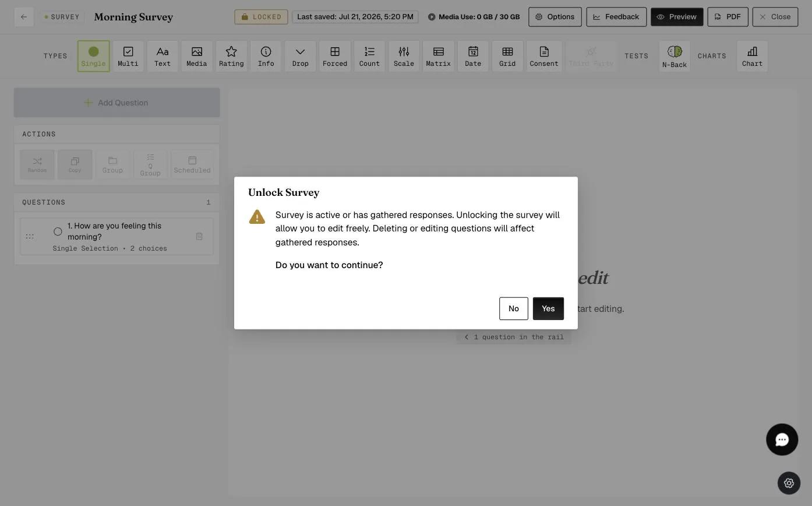The width and height of the screenshot is (812, 506).
Task: Click the Third Party type icon
Action: [591, 56]
